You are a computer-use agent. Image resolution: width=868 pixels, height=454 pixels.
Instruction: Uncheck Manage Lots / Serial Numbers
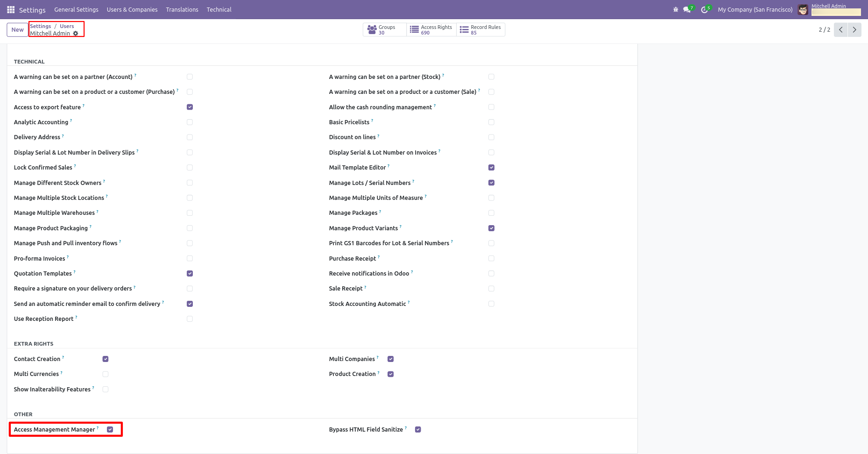point(491,183)
